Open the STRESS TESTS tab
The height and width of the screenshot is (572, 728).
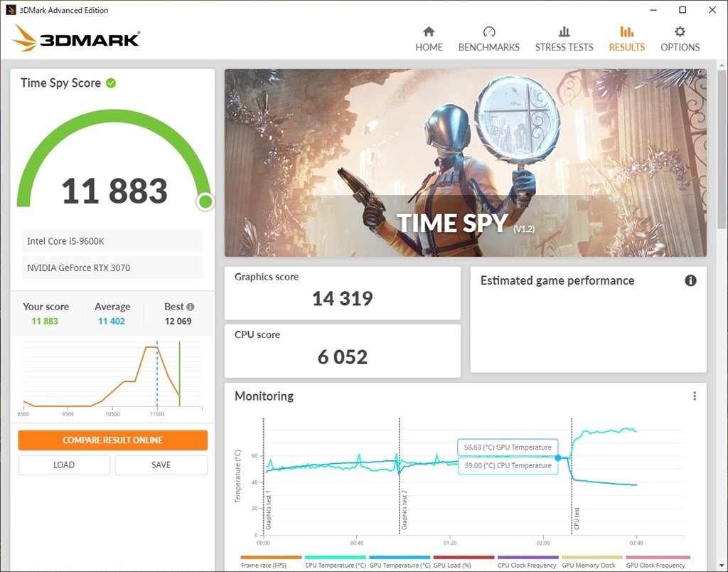point(564,39)
